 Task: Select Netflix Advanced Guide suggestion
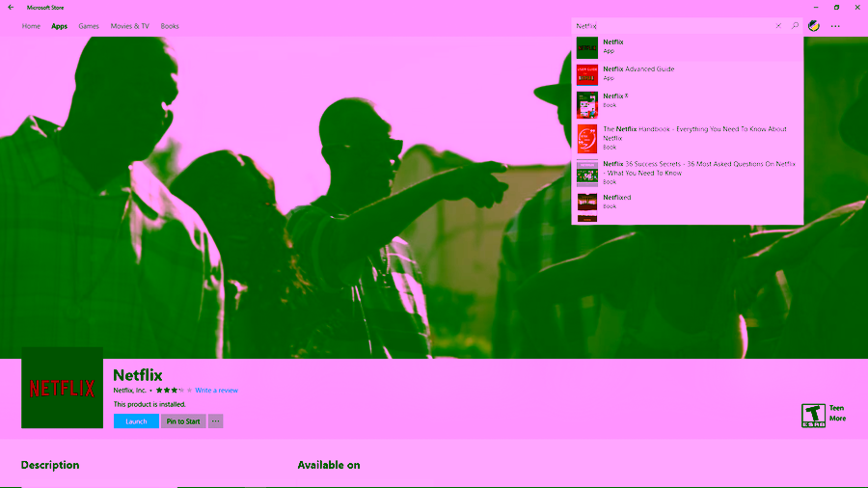point(687,73)
